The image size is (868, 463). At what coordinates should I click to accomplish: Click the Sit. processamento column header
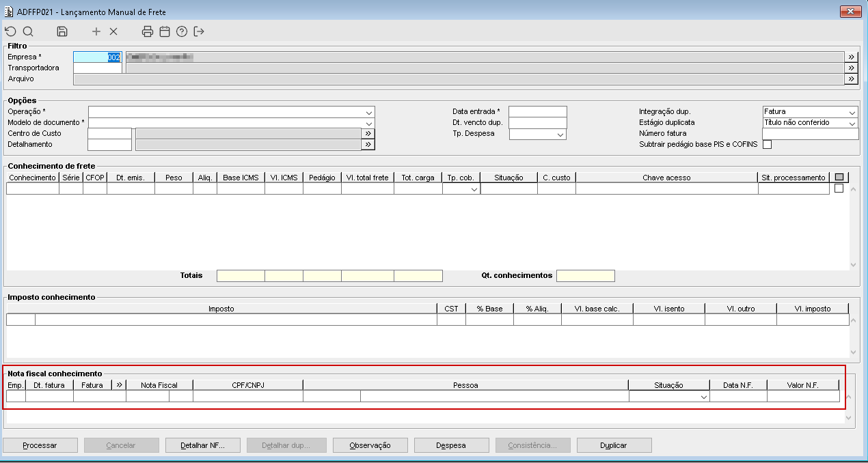794,178
